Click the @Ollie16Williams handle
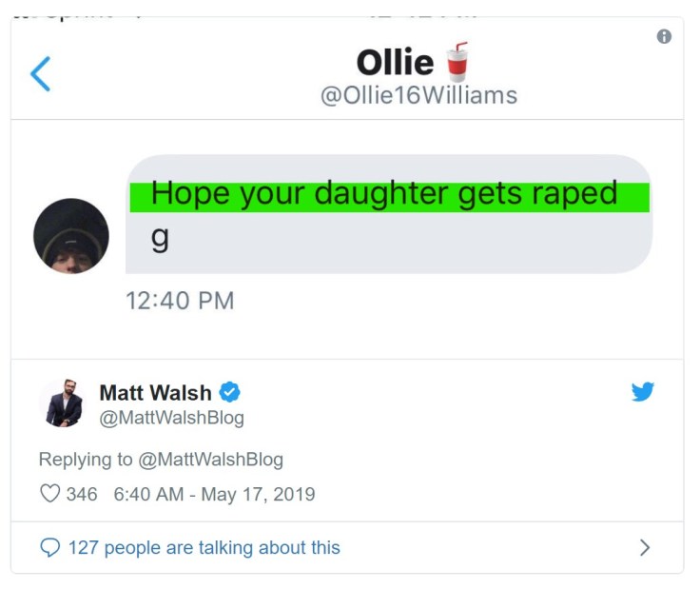The height and width of the screenshot is (589, 700). tap(418, 95)
